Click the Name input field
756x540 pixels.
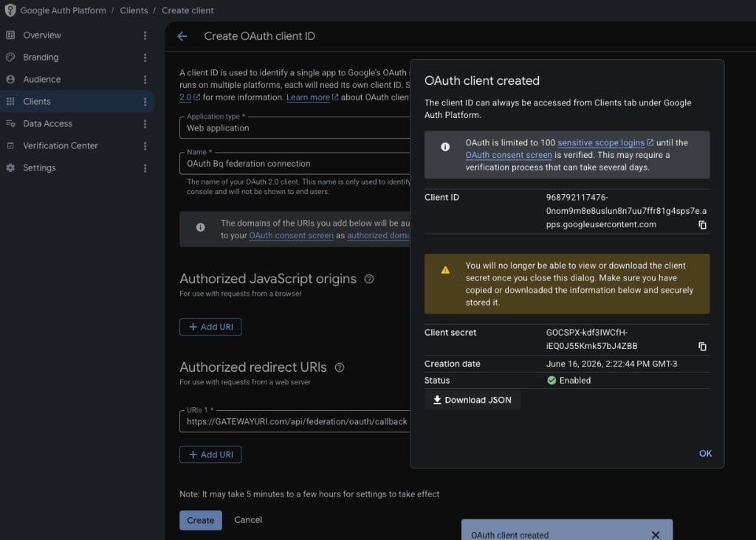pyautogui.click(x=295, y=163)
